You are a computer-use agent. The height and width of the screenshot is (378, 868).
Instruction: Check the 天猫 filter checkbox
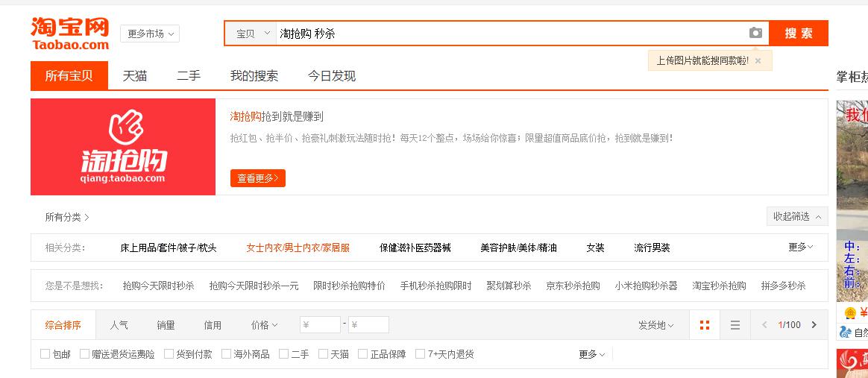pyautogui.click(x=323, y=354)
